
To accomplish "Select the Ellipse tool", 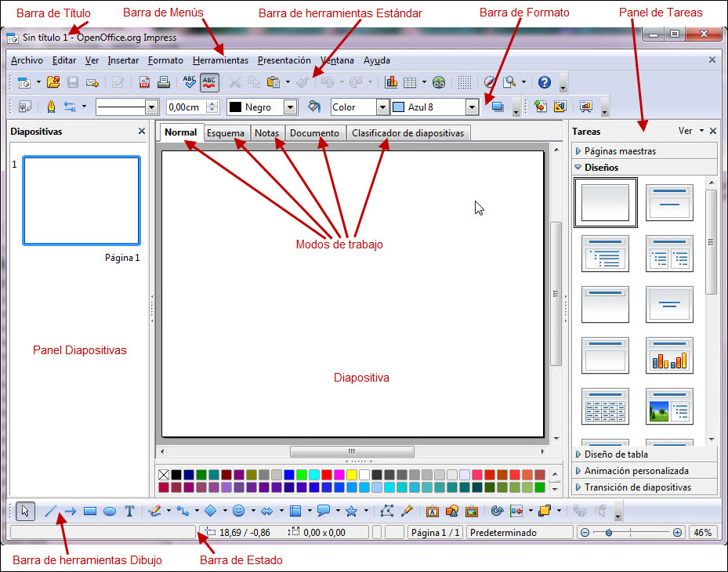I will pyautogui.click(x=110, y=512).
